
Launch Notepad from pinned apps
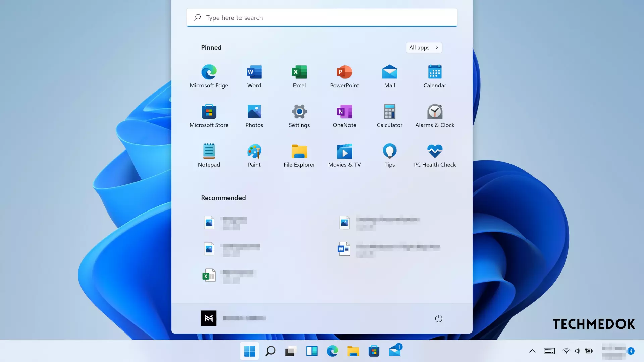point(209,156)
